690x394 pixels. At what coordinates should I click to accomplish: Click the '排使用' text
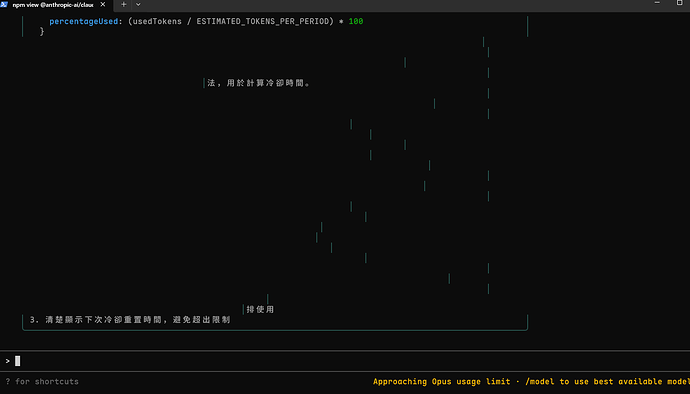pos(260,309)
